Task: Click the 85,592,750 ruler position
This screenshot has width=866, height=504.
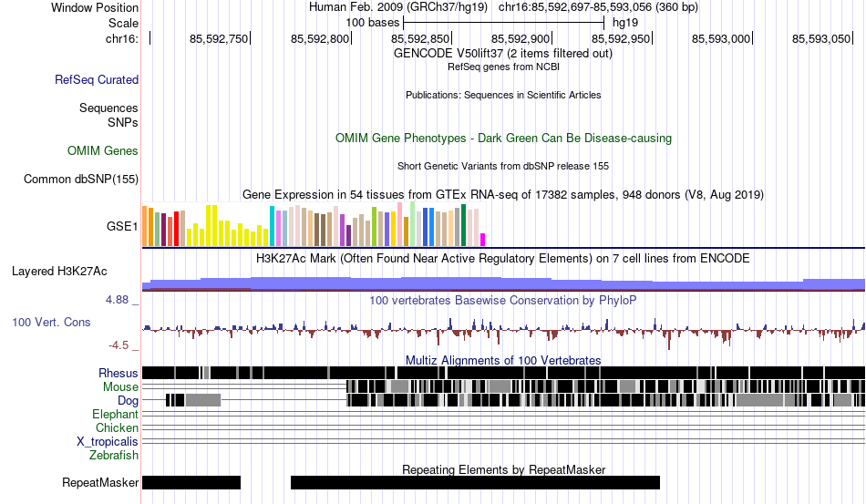Action: tap(219, 38)
